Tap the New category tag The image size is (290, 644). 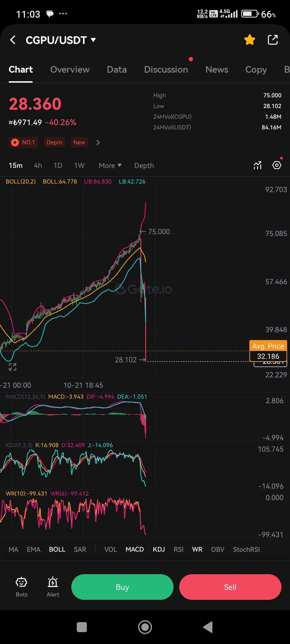79,142
